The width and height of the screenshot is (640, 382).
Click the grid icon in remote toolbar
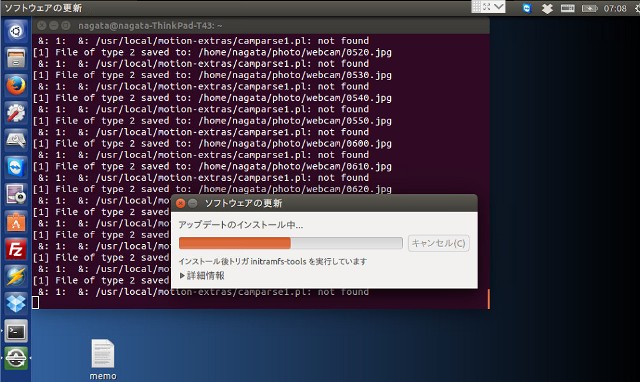coord(476,7)
